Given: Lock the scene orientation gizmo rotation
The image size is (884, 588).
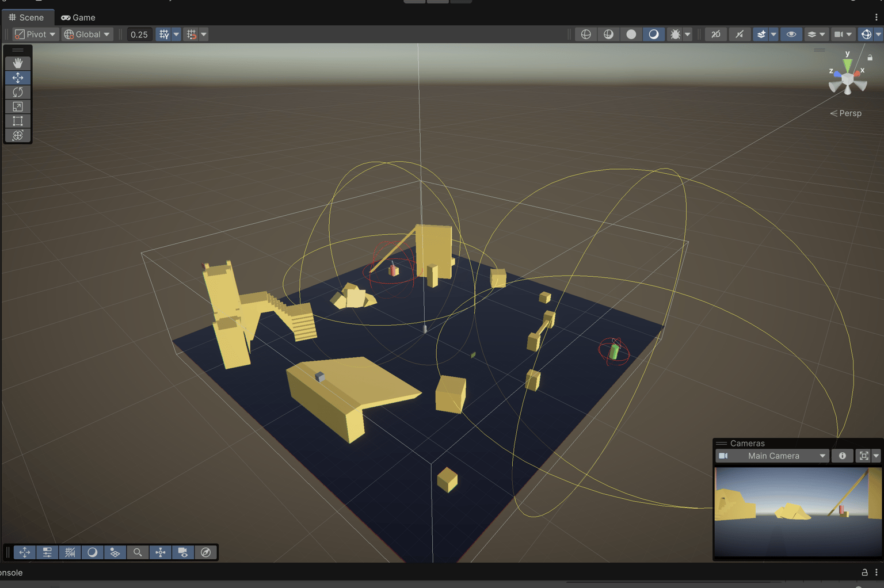Looking at the screenshot, I should click(x=870, y=58).
